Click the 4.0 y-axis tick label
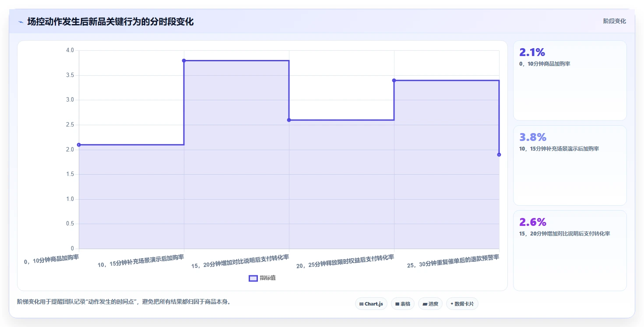The width and height of the screenshot is (644, 327). tap(70, 50)
